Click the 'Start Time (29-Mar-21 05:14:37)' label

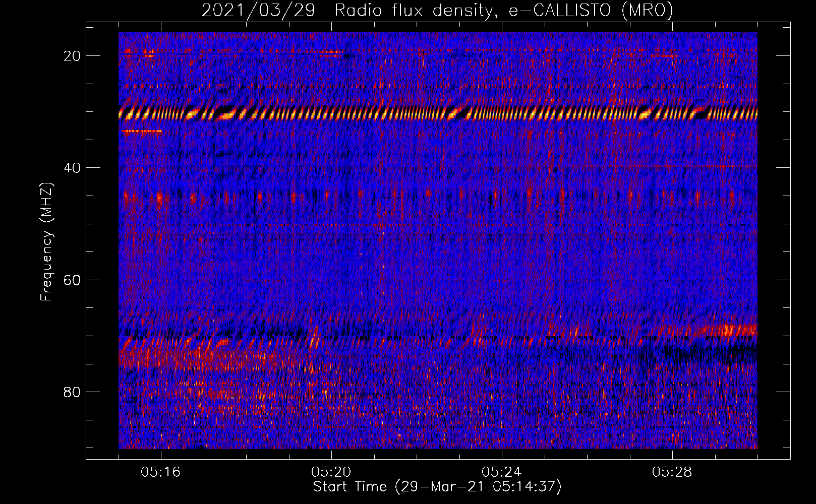437,487
